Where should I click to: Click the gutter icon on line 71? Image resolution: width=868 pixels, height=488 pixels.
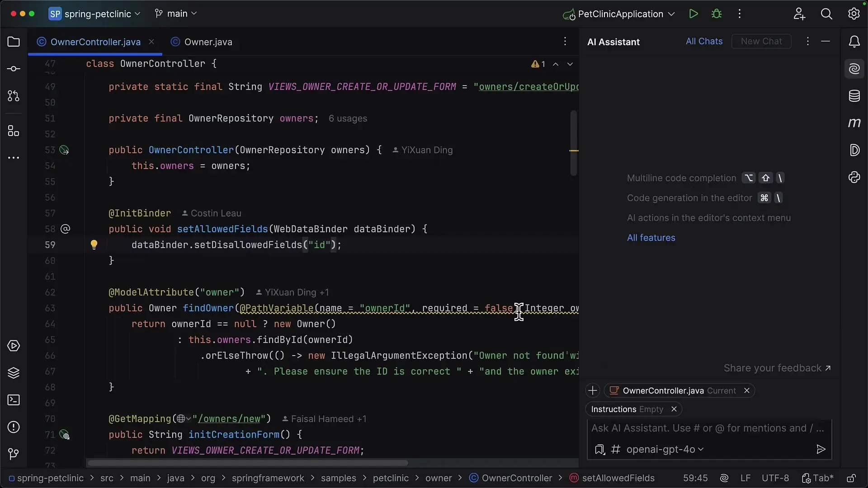[65, 435]
